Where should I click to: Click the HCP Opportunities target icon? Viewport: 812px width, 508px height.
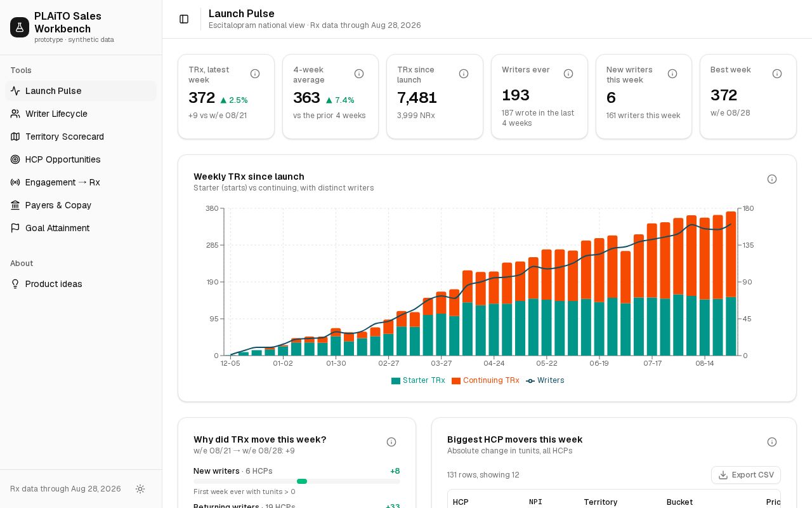click(15, 159)
